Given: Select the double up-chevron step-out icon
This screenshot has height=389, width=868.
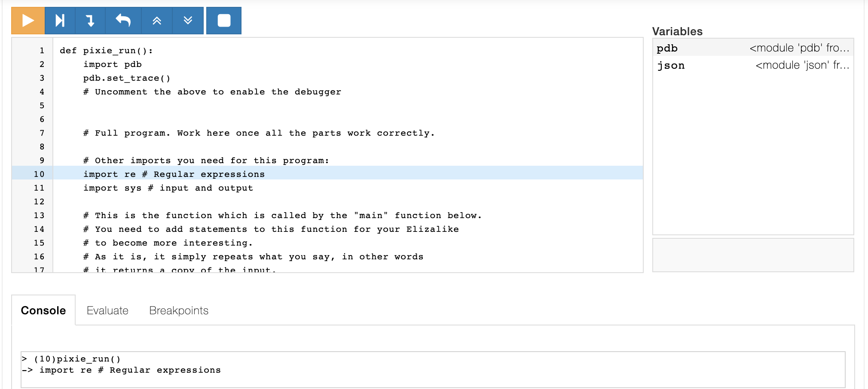Looking at the screenshot, I should (156, 20).
